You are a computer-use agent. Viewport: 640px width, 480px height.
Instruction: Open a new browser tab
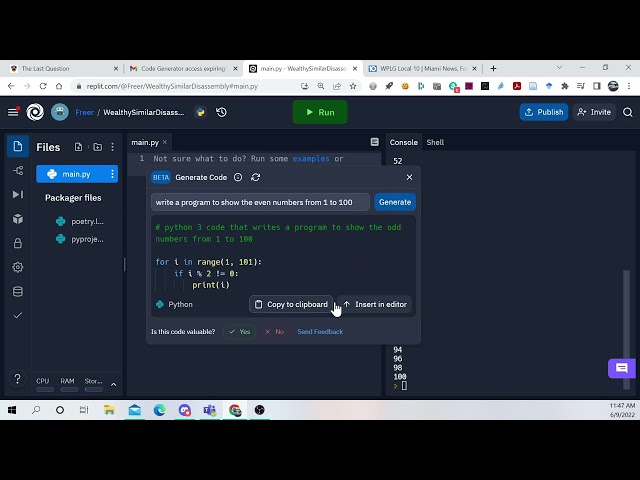[493, 69]
